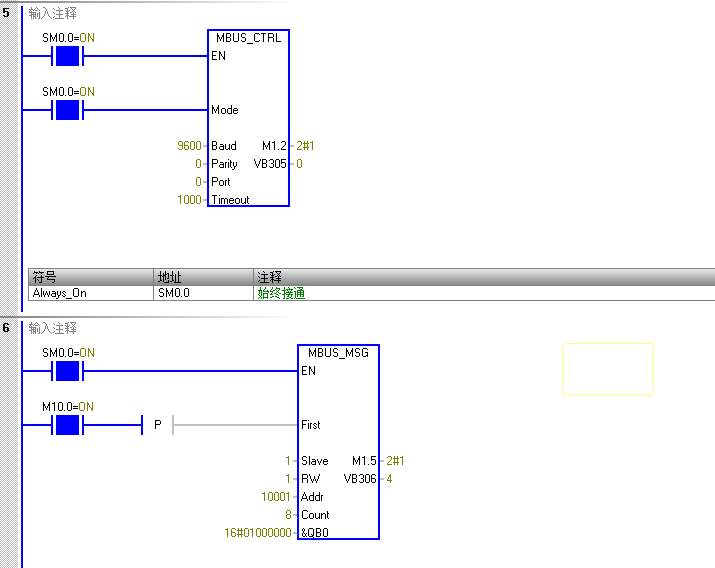715x568 pixels.
Task: Select the 1000 Timeout parameter value
Action: pyautogui.click(x=190, y=200)
